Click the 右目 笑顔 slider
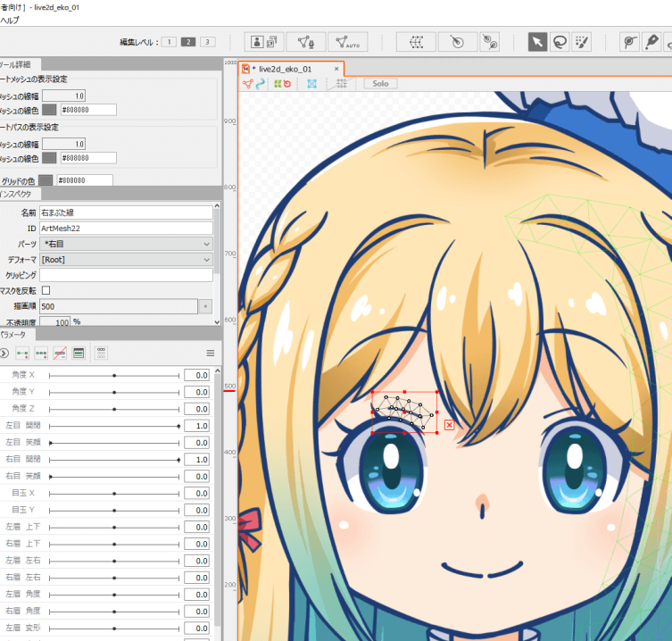672x641 pixels. click(x=114, y=477)
